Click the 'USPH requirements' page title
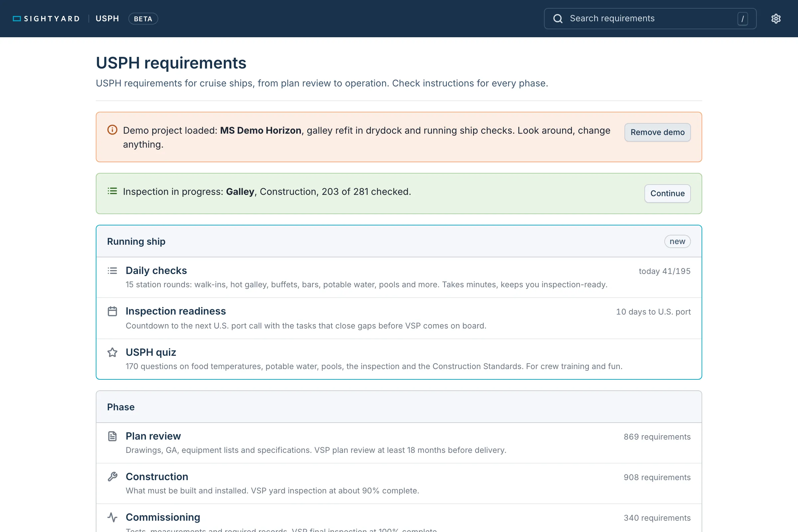The image size is (798, 532). (171, 63)
